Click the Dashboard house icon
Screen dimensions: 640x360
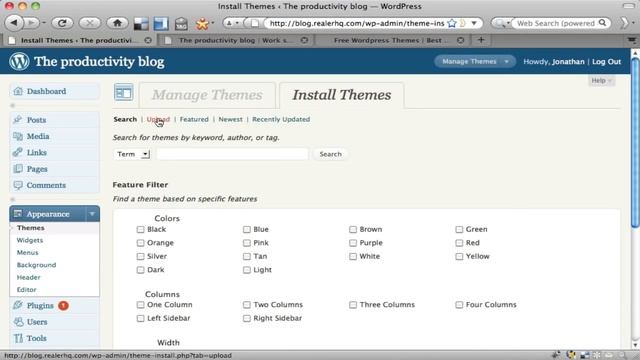coord(18,91)
